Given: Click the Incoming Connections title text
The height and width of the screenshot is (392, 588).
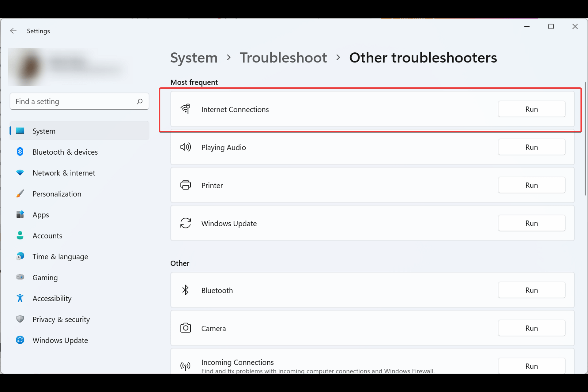Looking at the screenshot, I should (x=237, y=362).
